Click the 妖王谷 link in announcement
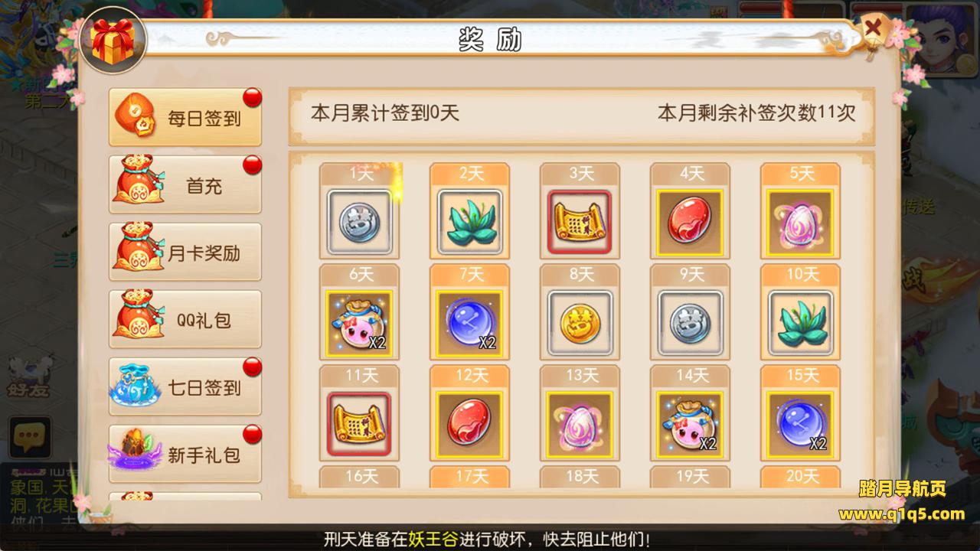The height and width of the screenshot is (551, 980). (x=435, y=538)
